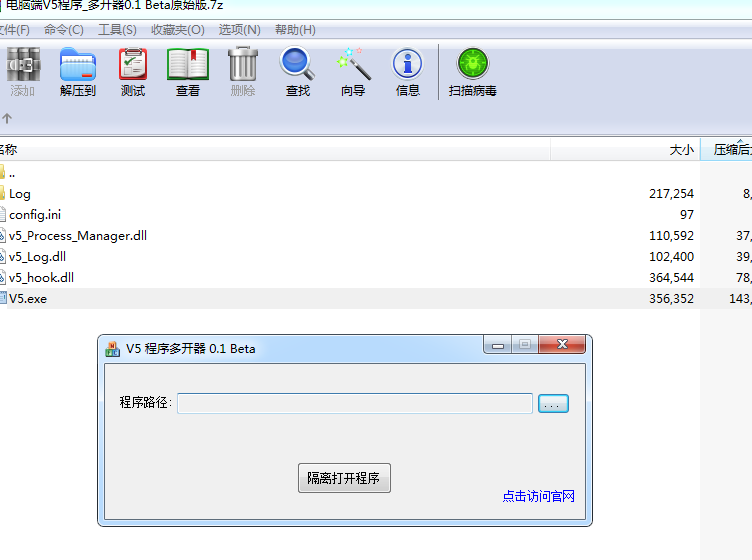
Task: Start 扫描病毒 (virus scan) bug icon
Action: (x=472, y=63)
